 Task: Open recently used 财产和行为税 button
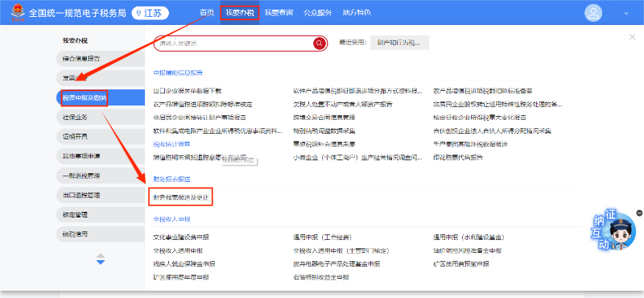(399, 43)
